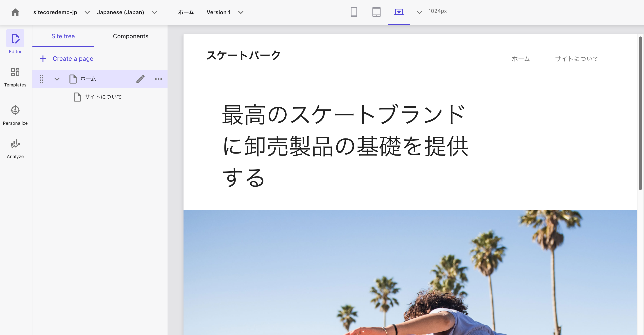
Task: Click the ホーム page name in top bar
Action: point(186,12)
